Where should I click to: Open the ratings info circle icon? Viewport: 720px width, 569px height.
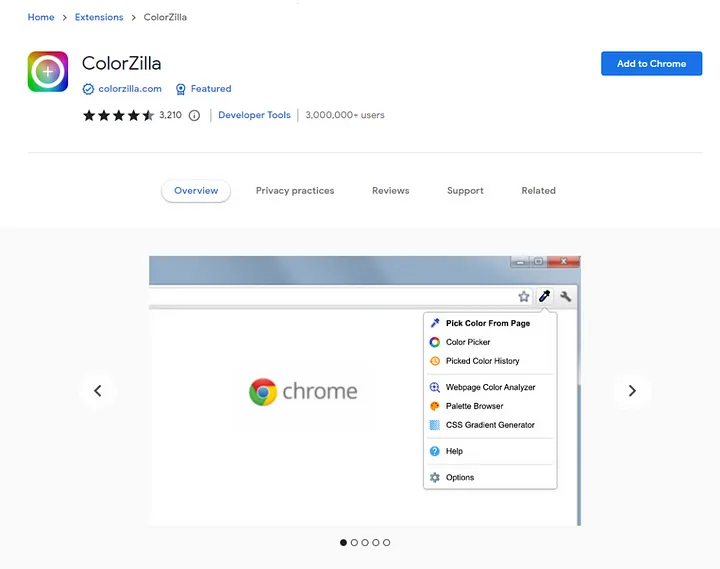tap(194, 115)
